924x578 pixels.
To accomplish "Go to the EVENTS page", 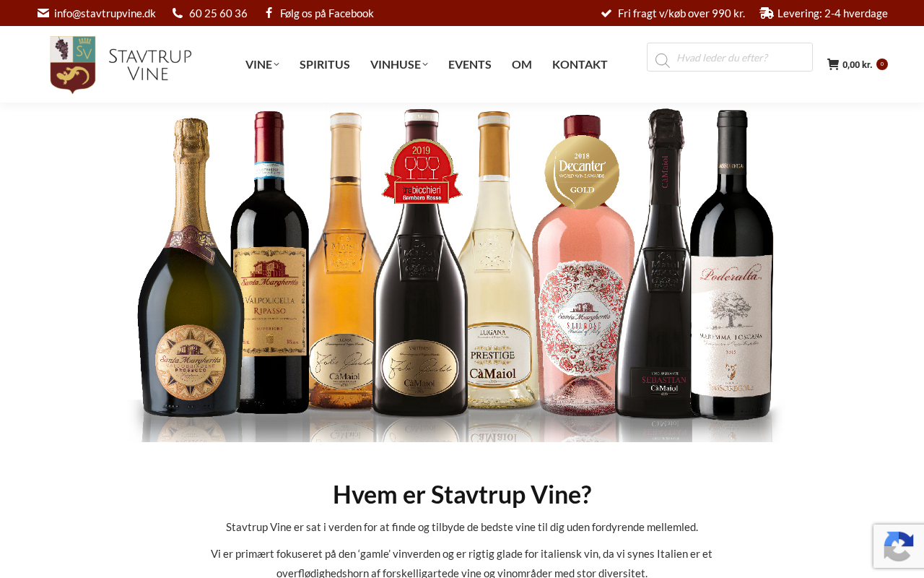I will click(470, 64).
